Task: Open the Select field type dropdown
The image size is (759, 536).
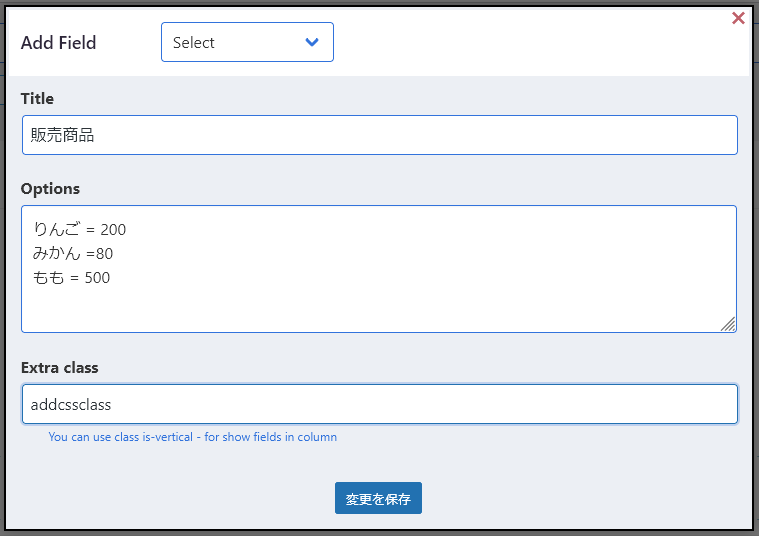Action: pos(247,42)
